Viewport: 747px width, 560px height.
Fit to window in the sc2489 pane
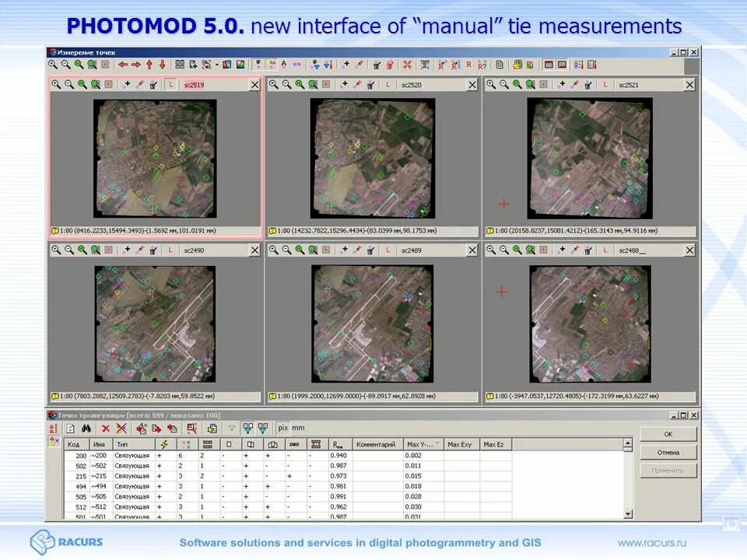point(313,250)
